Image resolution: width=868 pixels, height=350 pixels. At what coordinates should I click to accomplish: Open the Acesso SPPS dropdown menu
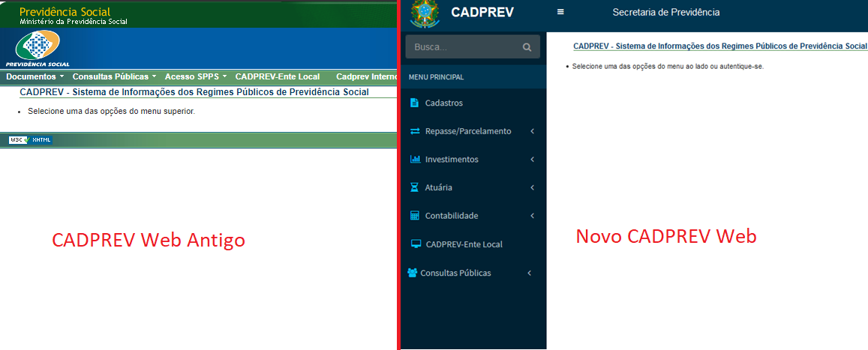pyautogui.click(x=196, y=76)
